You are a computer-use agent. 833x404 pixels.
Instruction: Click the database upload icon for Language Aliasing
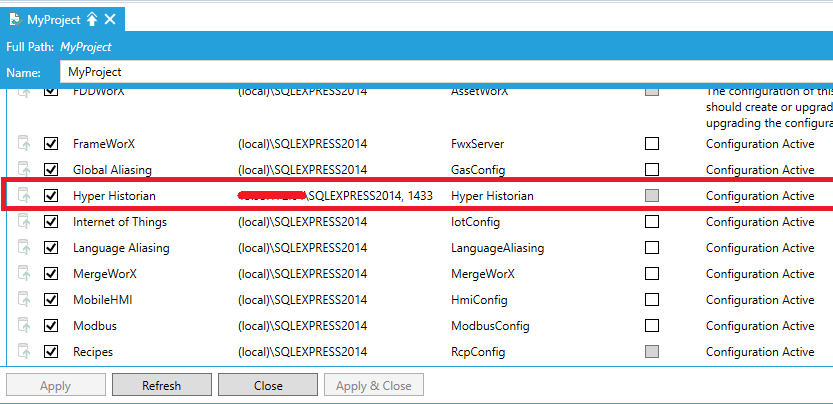(x=24, y=248)
